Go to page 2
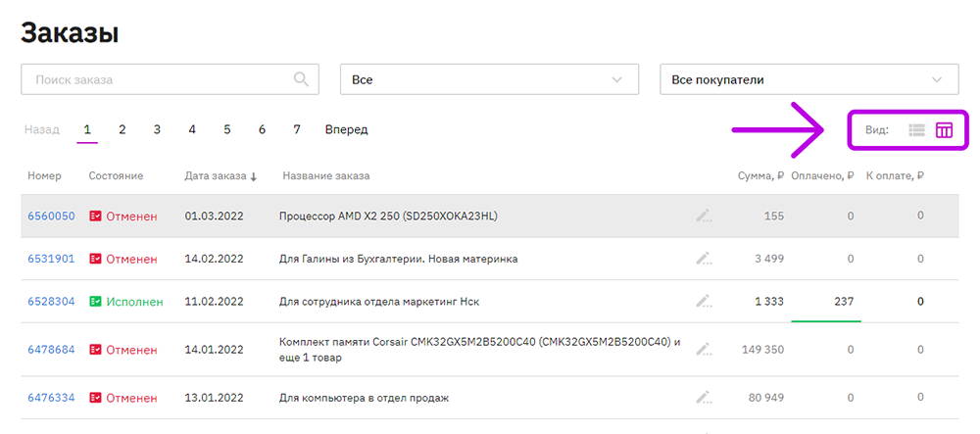980x434 pixels. pyautogui.click(x=122, y=130)
